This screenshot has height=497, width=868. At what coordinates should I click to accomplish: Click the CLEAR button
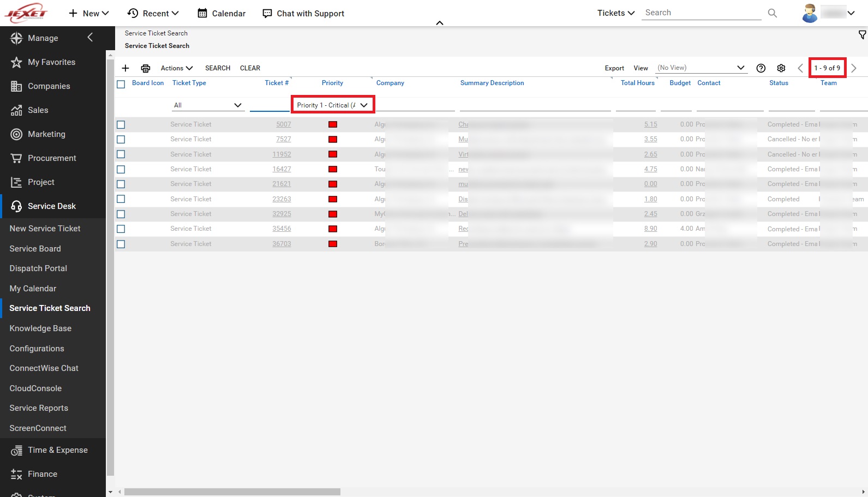coord(250,68)
